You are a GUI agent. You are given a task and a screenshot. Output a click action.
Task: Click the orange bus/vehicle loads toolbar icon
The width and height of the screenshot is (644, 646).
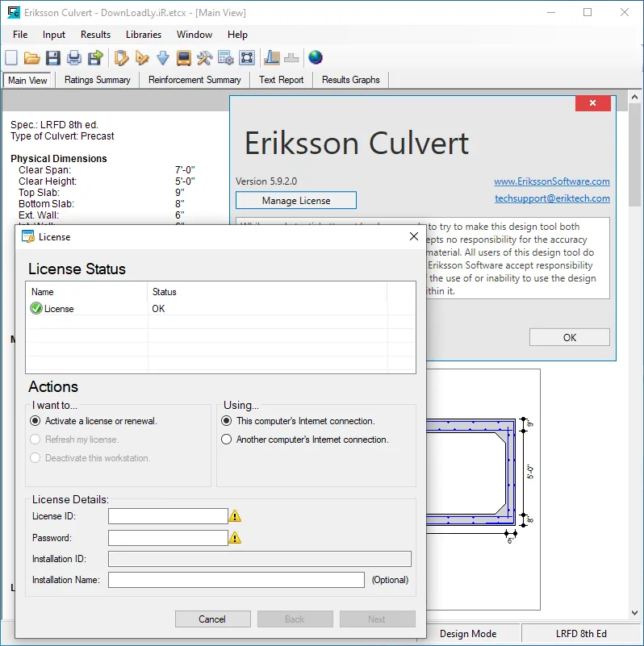coord(184,58)
